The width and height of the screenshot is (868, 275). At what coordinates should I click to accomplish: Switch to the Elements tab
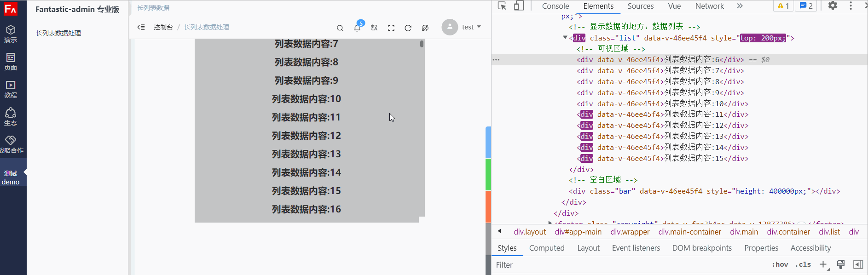pos(598,6)
